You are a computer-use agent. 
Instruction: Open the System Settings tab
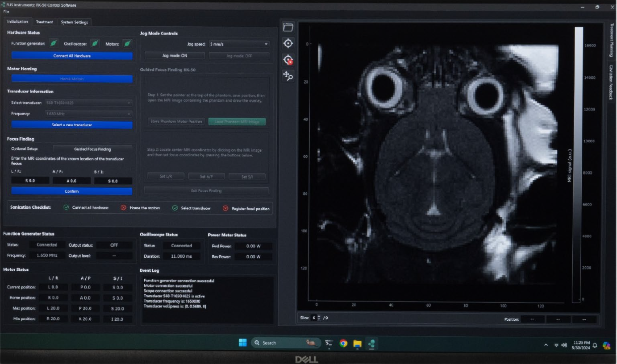tap(75, 22)
